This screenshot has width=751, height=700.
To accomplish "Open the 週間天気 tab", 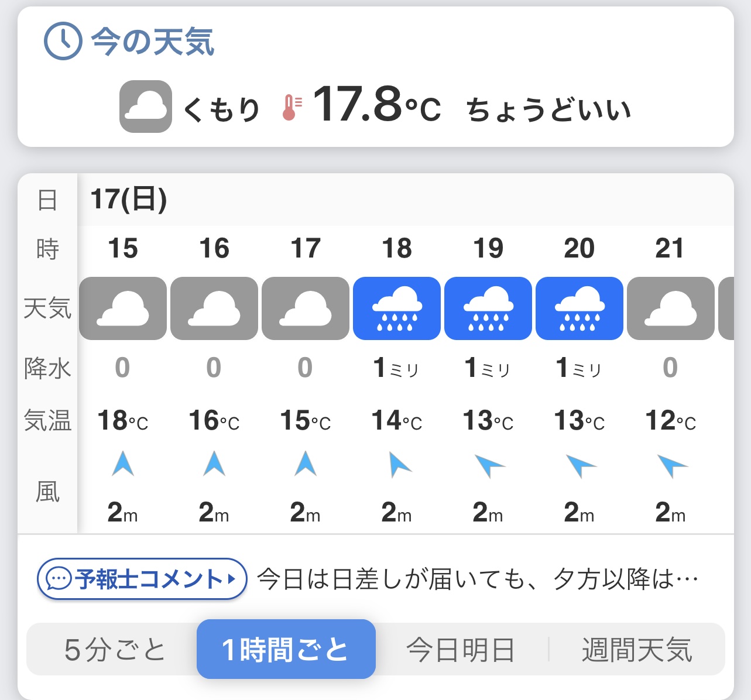I will [x=637, y=650].
